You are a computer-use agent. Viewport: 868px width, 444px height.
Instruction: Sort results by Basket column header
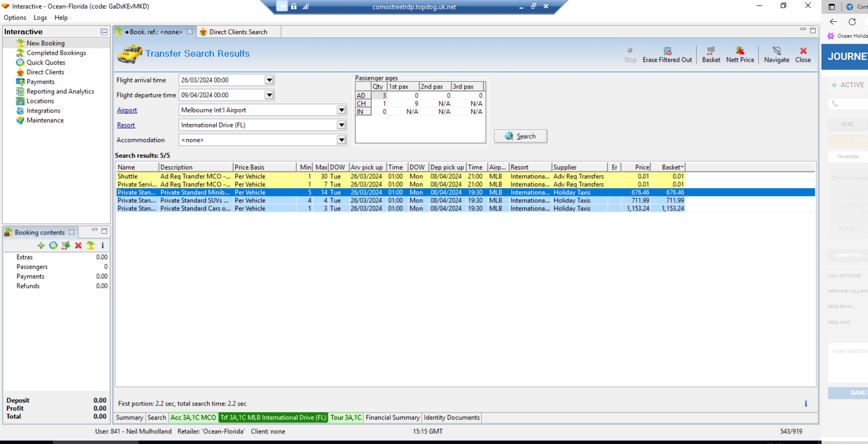pos(668,167)
